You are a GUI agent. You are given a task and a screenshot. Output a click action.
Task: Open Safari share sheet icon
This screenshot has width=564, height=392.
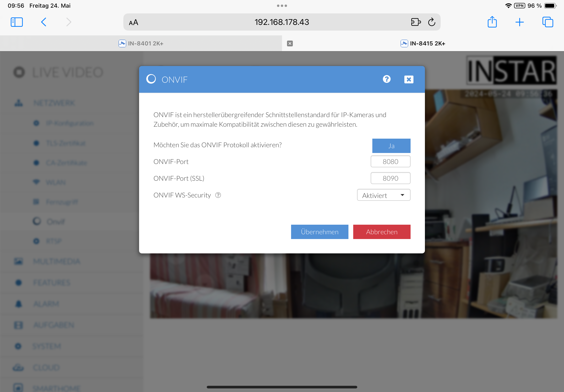tap(492, 22)
